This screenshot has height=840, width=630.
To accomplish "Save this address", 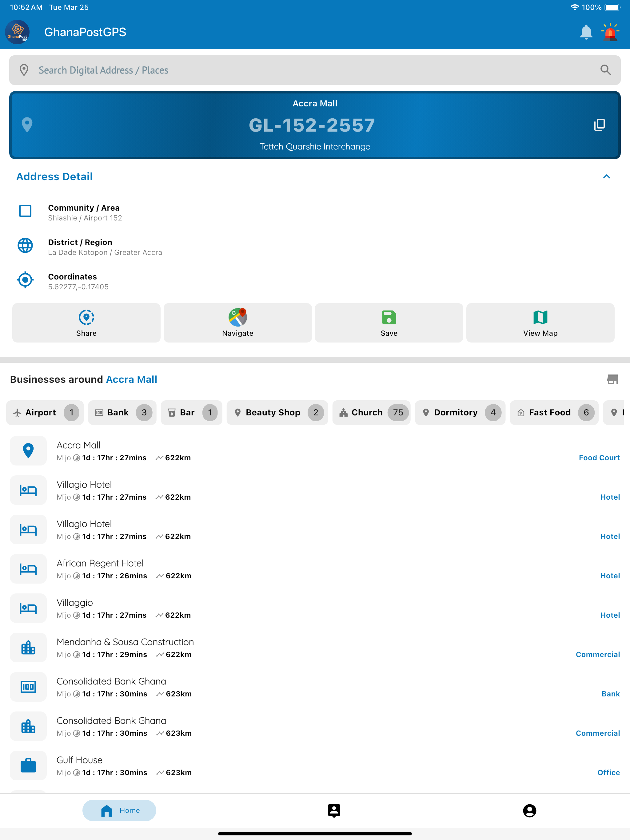I will coord(389,323).
